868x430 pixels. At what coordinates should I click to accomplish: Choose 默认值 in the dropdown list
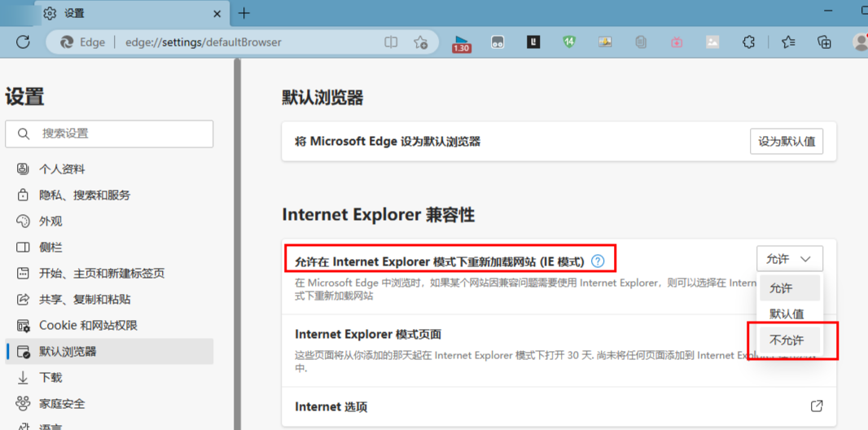click(787, 314)
